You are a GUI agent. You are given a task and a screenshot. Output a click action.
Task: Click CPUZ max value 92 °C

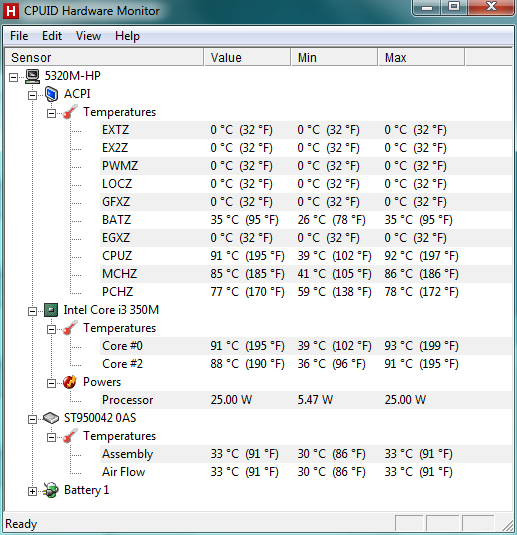click(x=421, y=256)
